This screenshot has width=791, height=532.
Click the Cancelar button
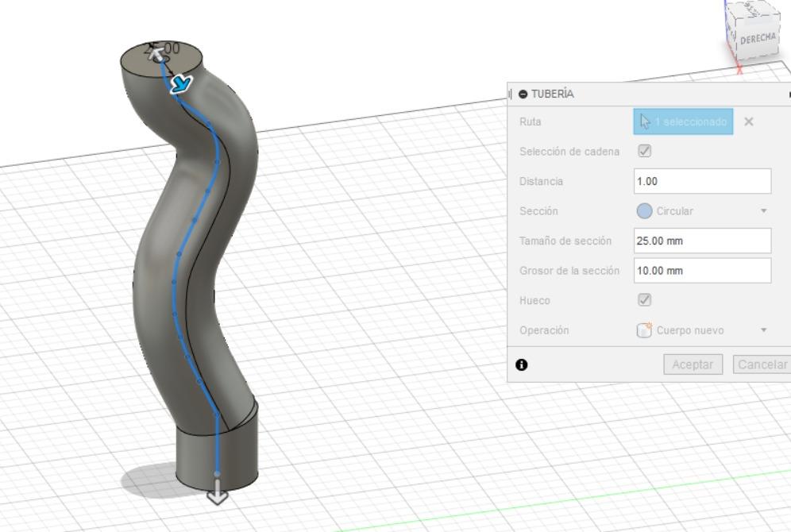pos(762,364)
